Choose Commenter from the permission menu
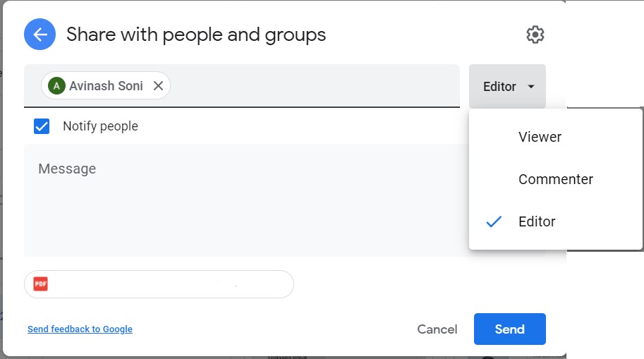Screen dimensions: 644x359 555,179
